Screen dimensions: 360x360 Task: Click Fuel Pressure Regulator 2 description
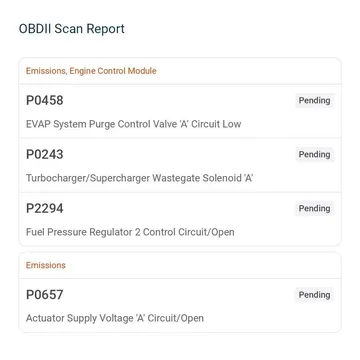coord(130,232)
